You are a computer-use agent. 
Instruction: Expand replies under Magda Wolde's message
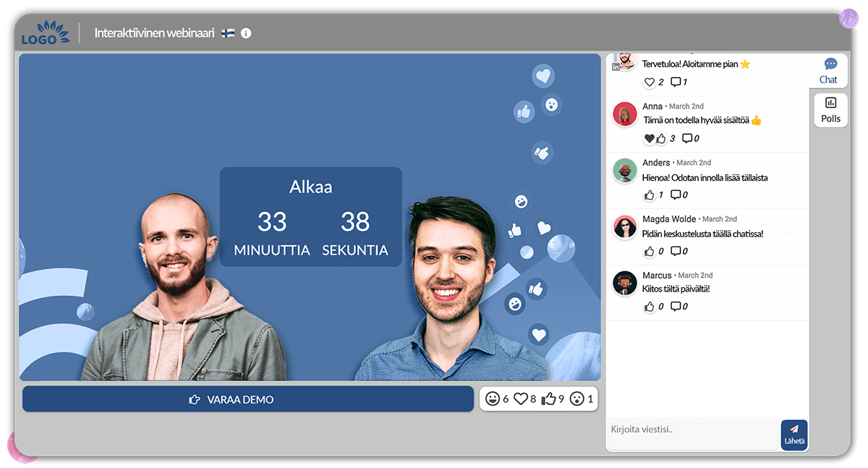[676, 251]
